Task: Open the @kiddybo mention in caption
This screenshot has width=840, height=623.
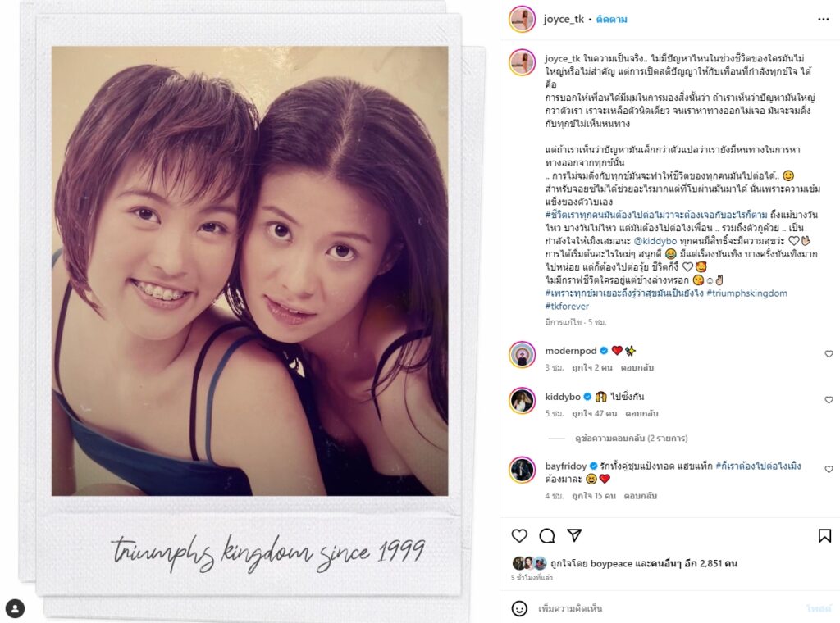Action: pyautogui.click(x=655, y=241)
